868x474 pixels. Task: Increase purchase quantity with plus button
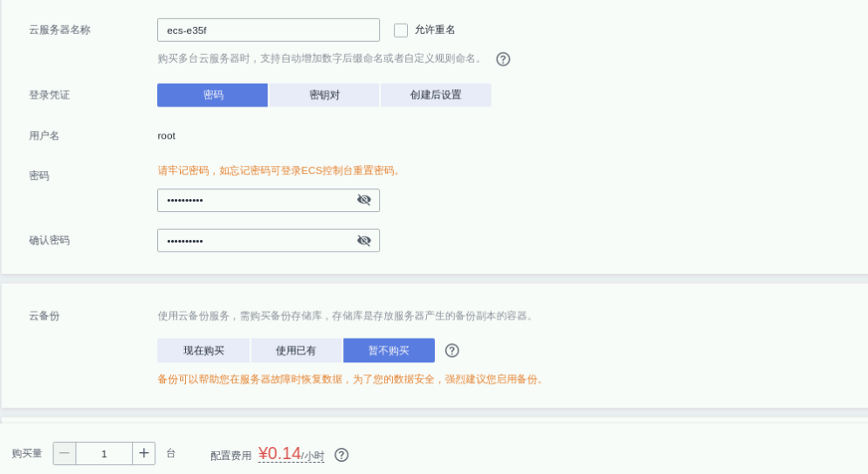144,454
